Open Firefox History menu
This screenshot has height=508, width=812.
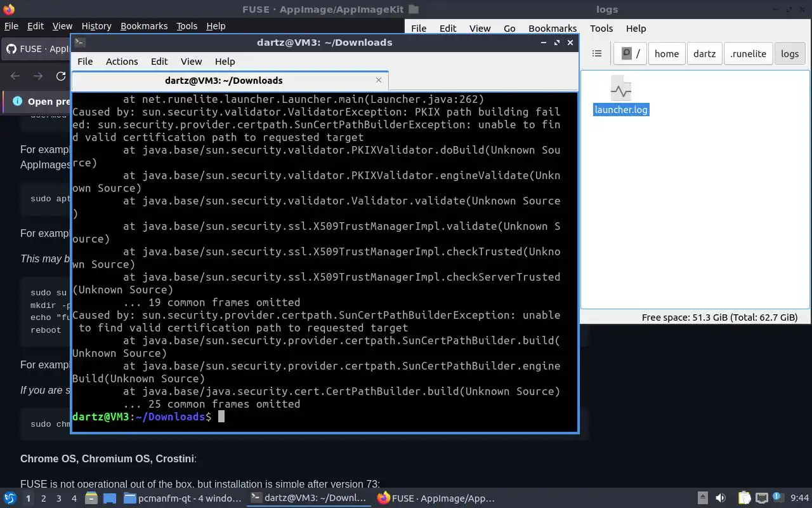point(96,26)
